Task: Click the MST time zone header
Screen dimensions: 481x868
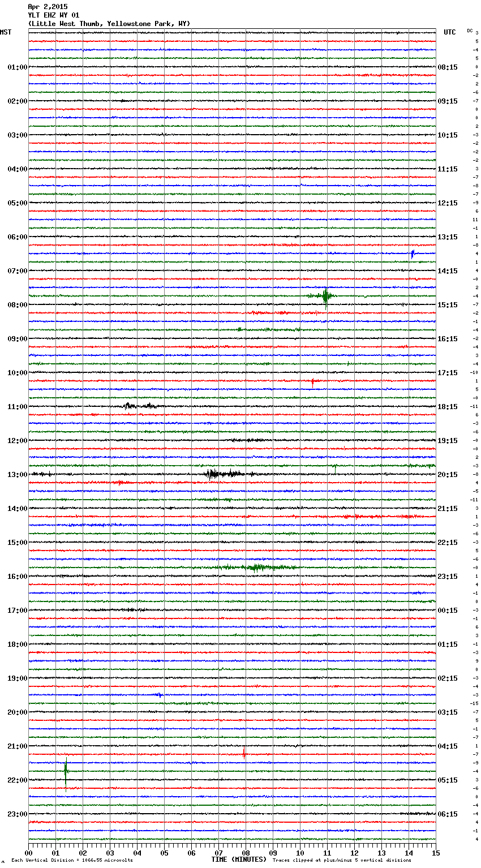Action: coord(6,32)
